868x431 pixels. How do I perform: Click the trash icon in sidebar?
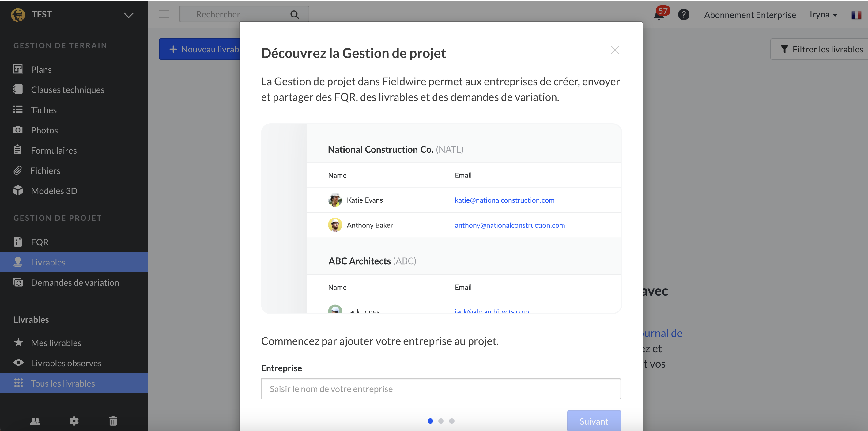tap(113, 421)
